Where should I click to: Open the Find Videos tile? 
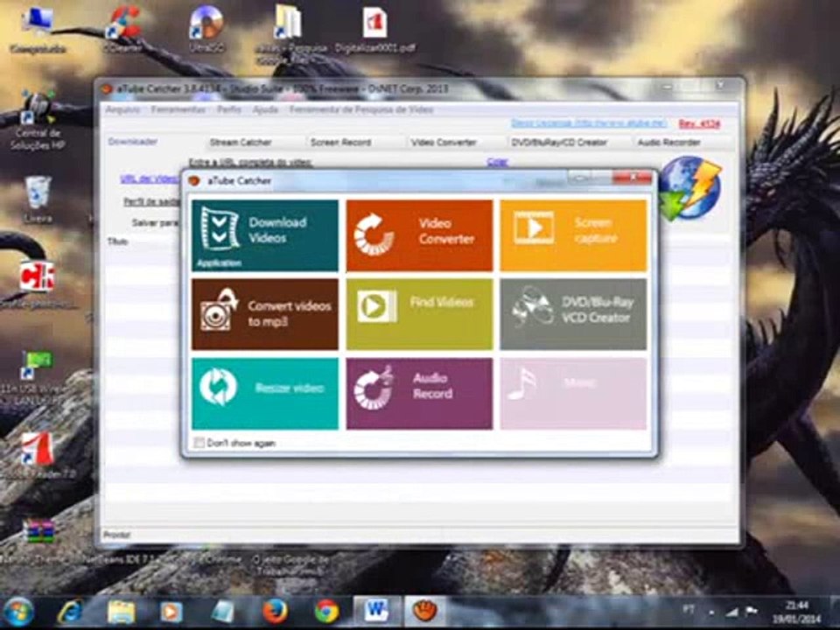419,314
